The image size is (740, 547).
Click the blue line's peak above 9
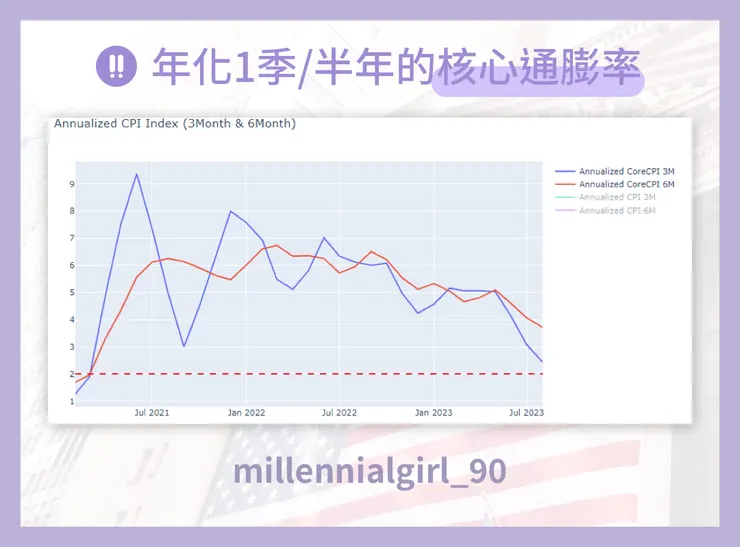point(136,174)
